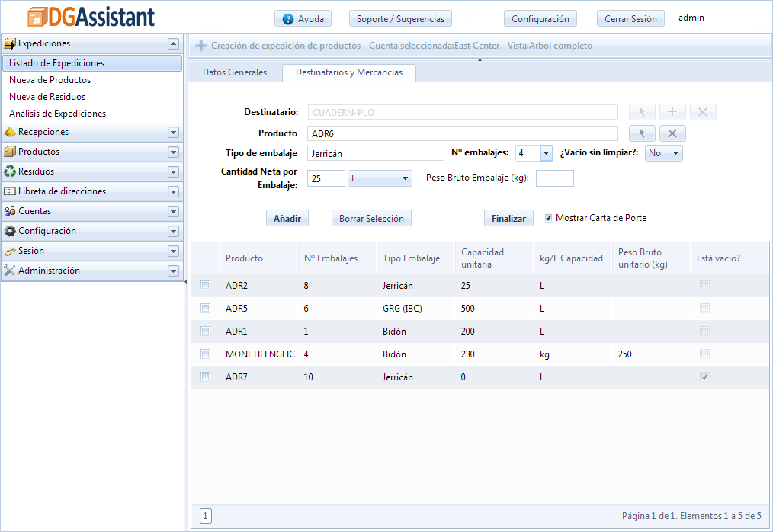Expand the Residuos section
The height and width of the screenshot is (532, 773).
coord(173,171)
